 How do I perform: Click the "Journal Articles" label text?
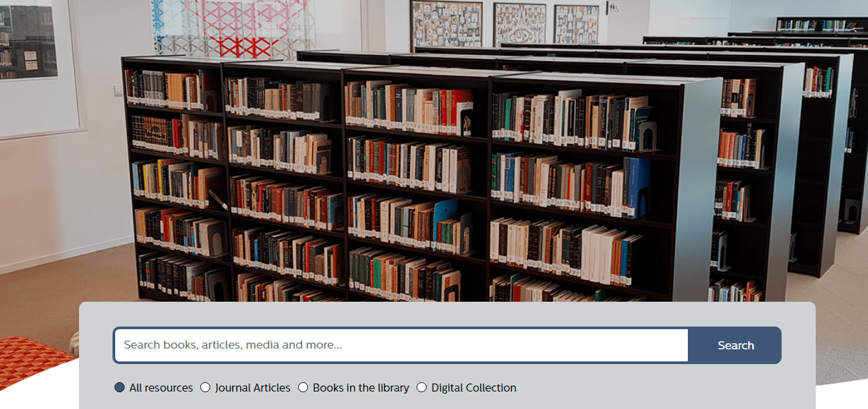tap(252, 388)
